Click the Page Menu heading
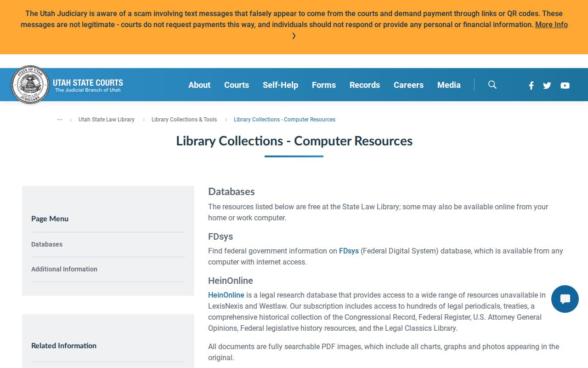588x368 pixels. [50, 219]
